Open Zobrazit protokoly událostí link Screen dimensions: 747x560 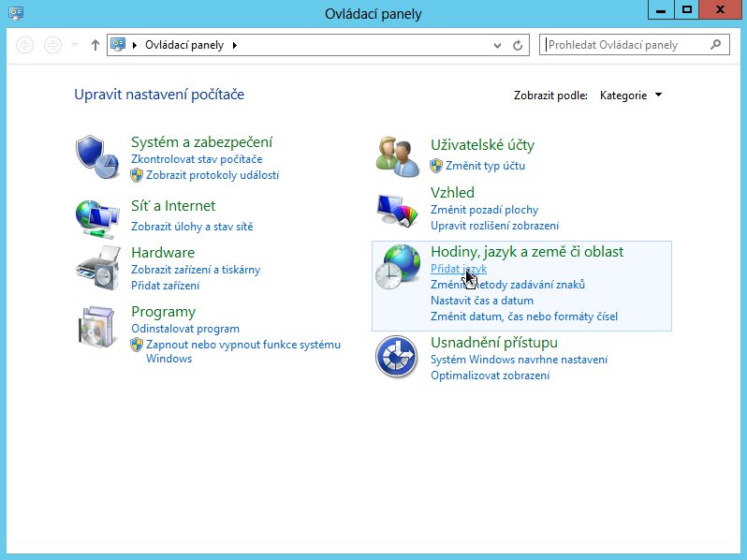(212, 175)
